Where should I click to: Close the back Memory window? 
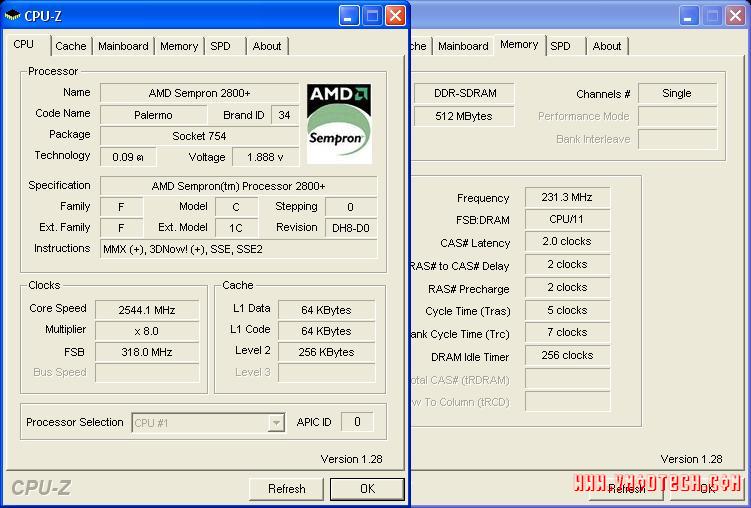[x=735, y=15]
